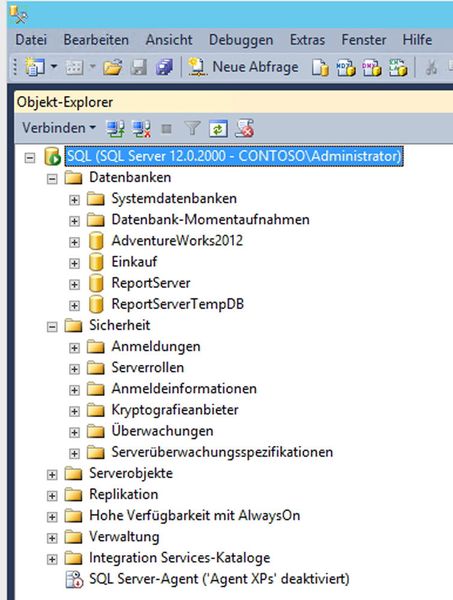Click the stop square icon
The height and width of the screenshot is (600, 453).
click(x=166, y=129)
